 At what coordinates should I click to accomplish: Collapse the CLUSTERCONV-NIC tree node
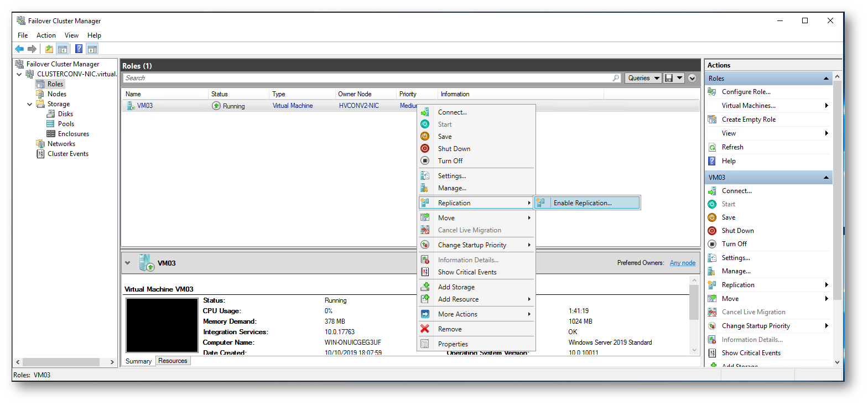coord(19,74)
